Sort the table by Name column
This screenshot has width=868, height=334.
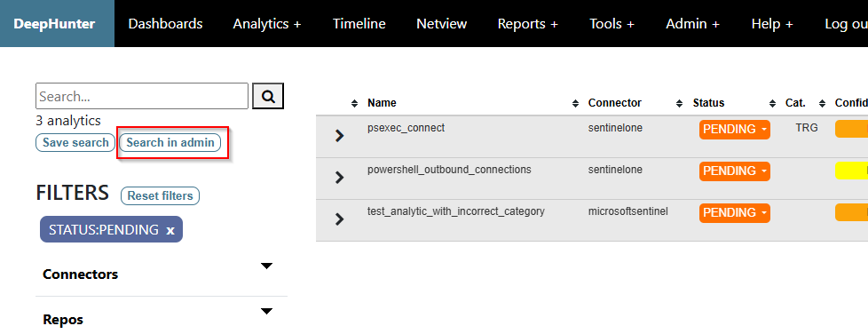click(x=382, y=103)
